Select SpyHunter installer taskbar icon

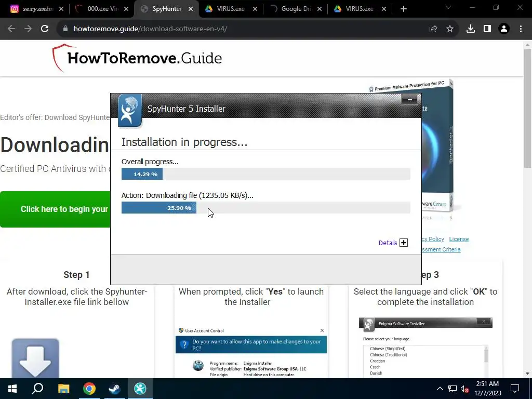(140, 389)
